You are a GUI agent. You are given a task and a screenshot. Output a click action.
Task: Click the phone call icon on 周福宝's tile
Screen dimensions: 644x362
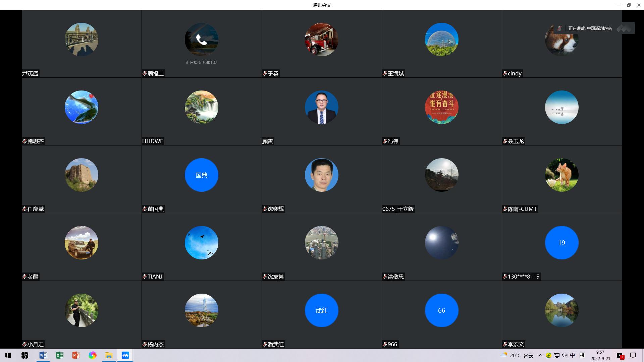201,40
